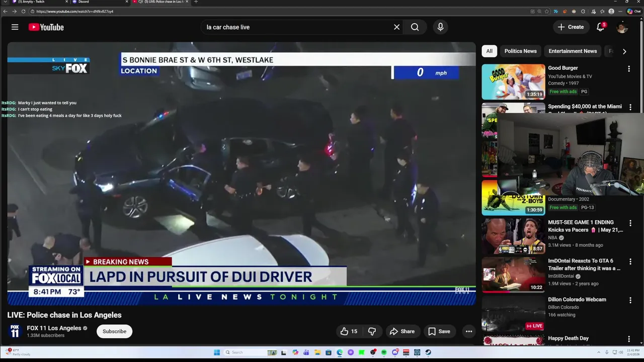Open the Good Burger title link
This screenshot has width=644, height=362.
(562, 68)
